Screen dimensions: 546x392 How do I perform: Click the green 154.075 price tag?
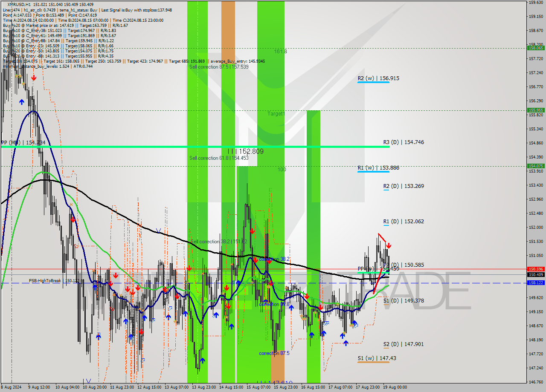pyautogui.click(x=536, y=166)
